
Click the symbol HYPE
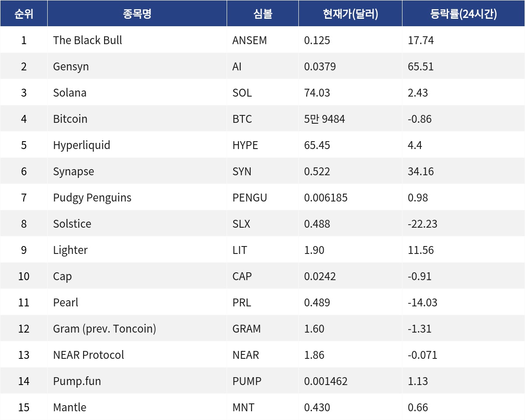tap(245, 145)
